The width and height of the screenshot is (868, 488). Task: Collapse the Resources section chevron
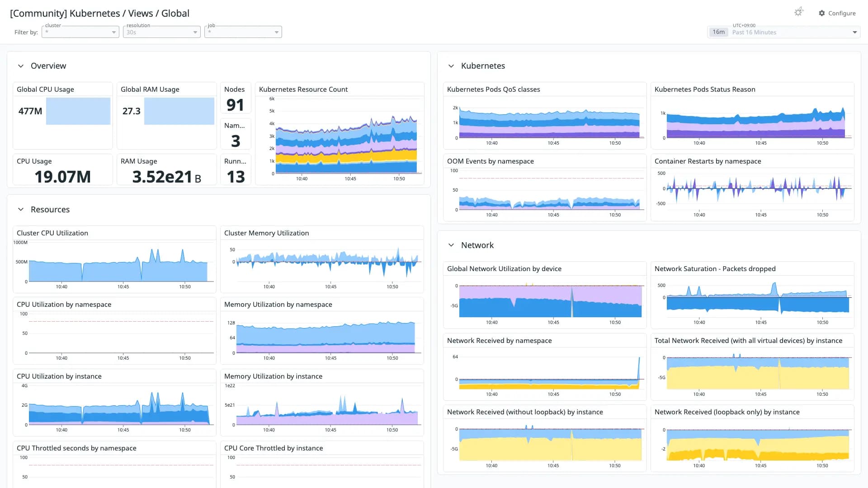point(20,209)
